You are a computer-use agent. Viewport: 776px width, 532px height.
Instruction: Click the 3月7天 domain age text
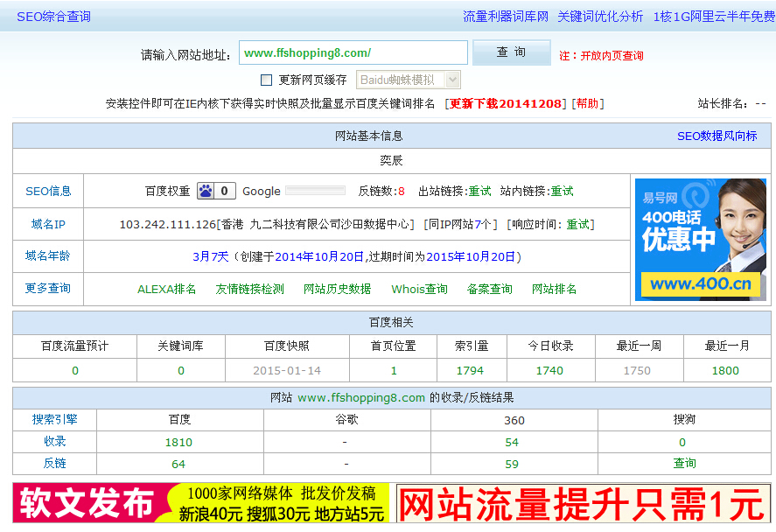click(210, 257)
